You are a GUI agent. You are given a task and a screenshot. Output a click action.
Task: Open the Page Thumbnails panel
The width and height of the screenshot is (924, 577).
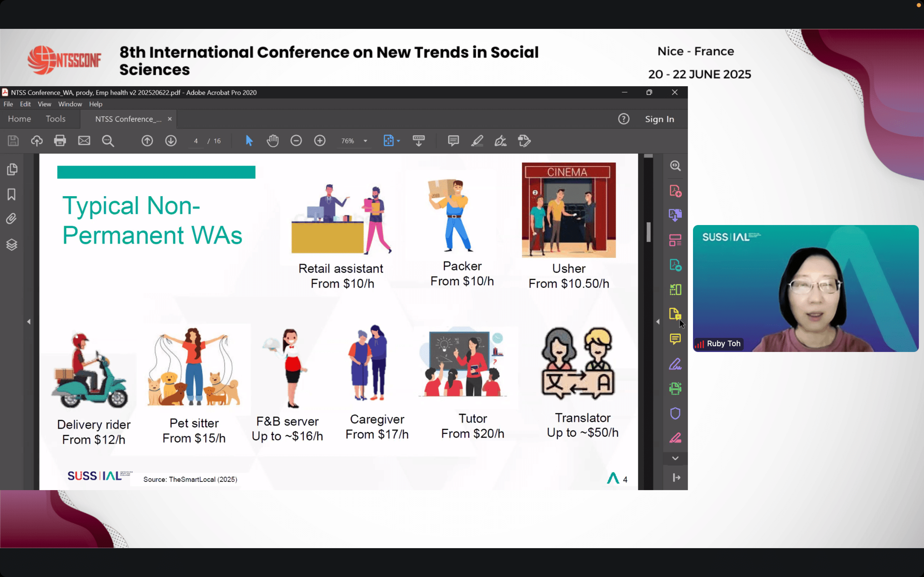click(12, 169)
